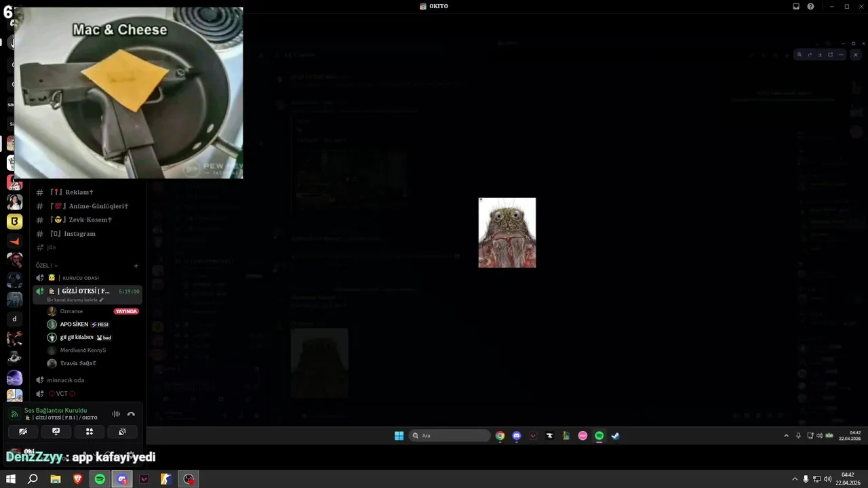Viewport: 868px width, 488px height.
Task: Open the yellow B server icon
Action: point(14,221)
